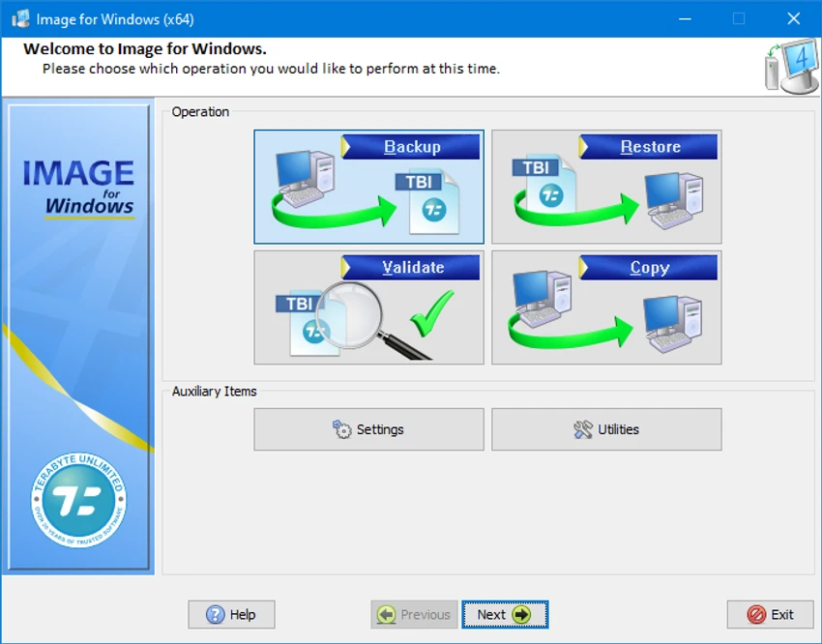822x644 pixels.
Task: Choose the Restore operation tile
Action: point(606,187)
